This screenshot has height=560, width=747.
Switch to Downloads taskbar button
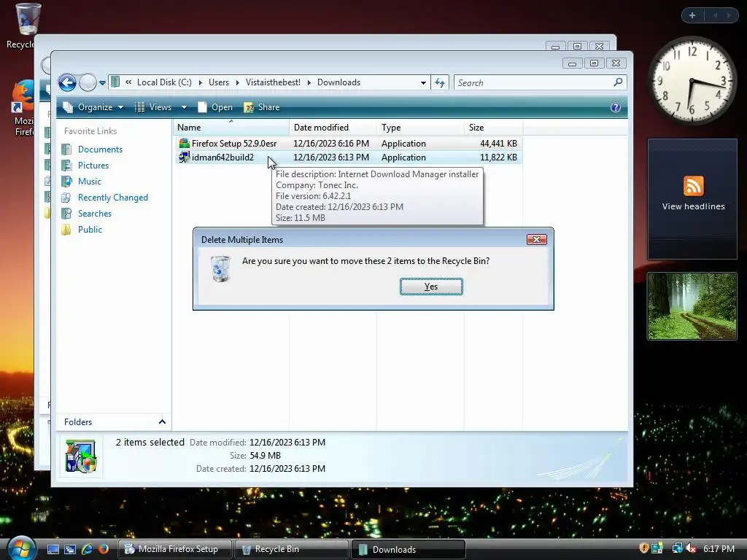409,549
